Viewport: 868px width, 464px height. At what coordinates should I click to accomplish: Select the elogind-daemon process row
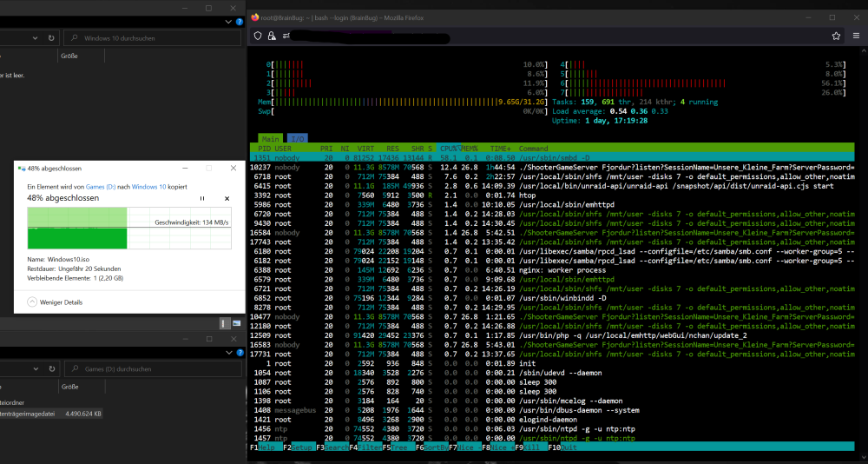point(552,420)
